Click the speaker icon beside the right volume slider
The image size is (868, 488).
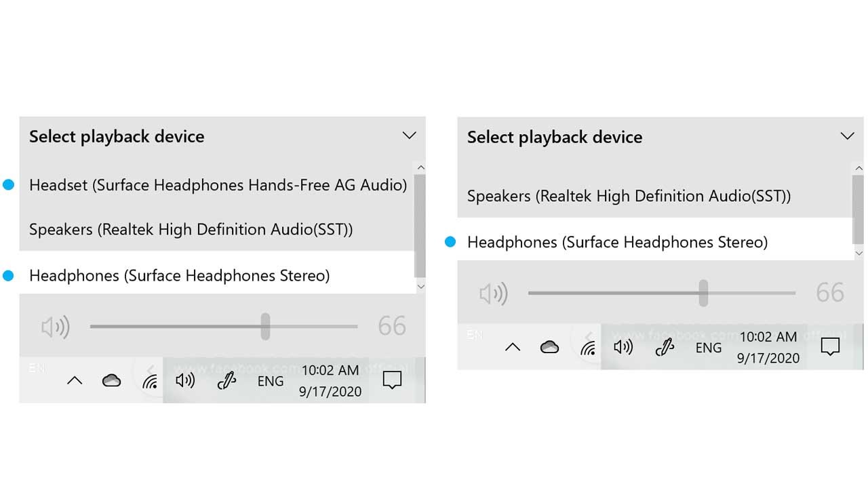tap(493, 293)
